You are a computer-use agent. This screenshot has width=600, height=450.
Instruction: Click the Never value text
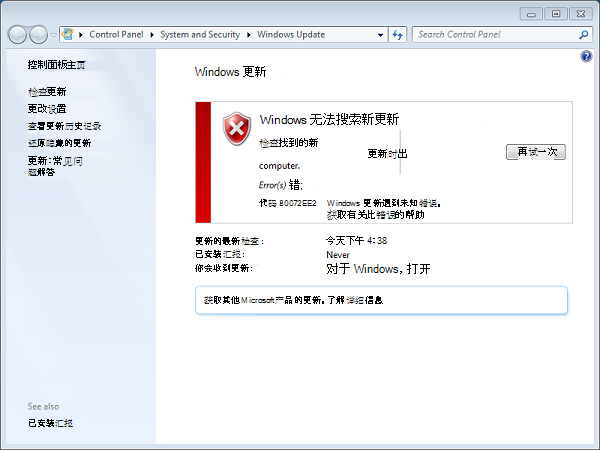(x=338, y=255)
